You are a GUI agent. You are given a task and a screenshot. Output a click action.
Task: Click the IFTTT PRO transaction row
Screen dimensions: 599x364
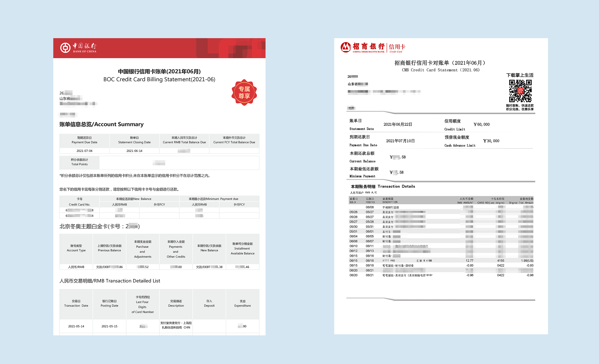click(389, 261)
